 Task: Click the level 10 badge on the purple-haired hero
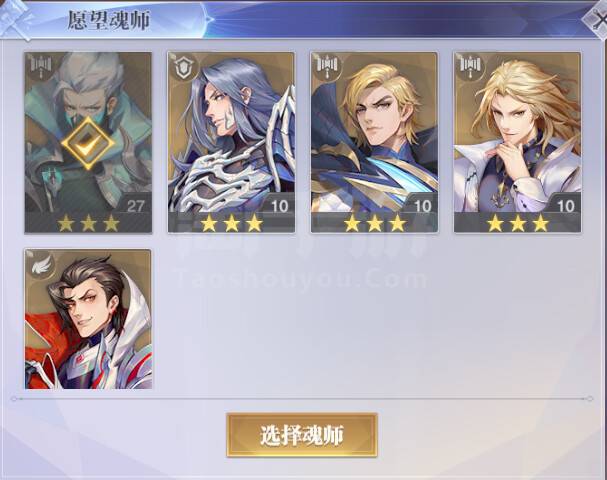279,206
